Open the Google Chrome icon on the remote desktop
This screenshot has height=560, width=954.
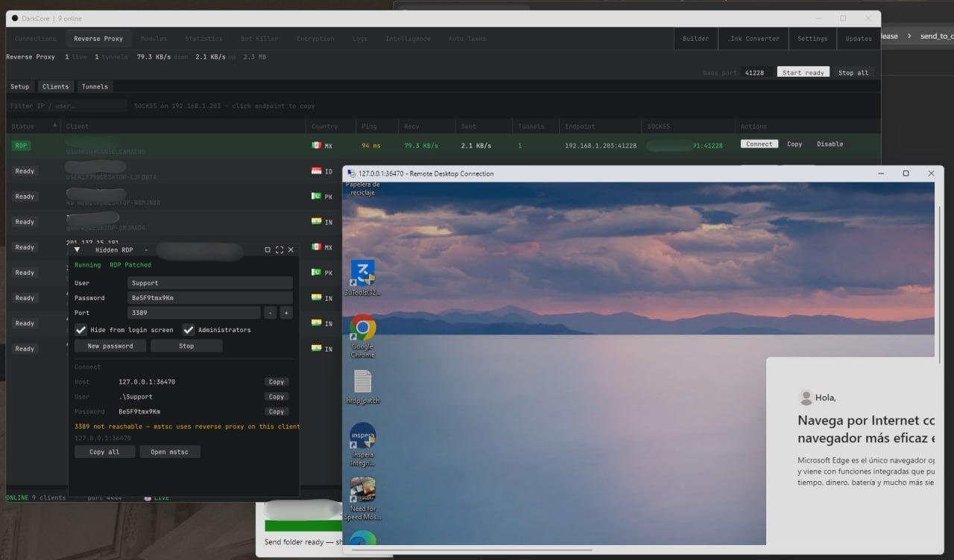[362, 336]
